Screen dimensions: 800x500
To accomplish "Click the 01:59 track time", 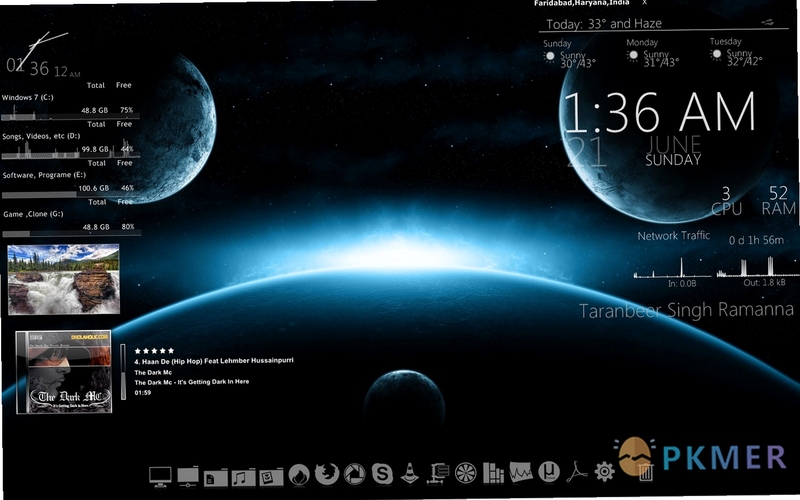I will coord(142,392).
